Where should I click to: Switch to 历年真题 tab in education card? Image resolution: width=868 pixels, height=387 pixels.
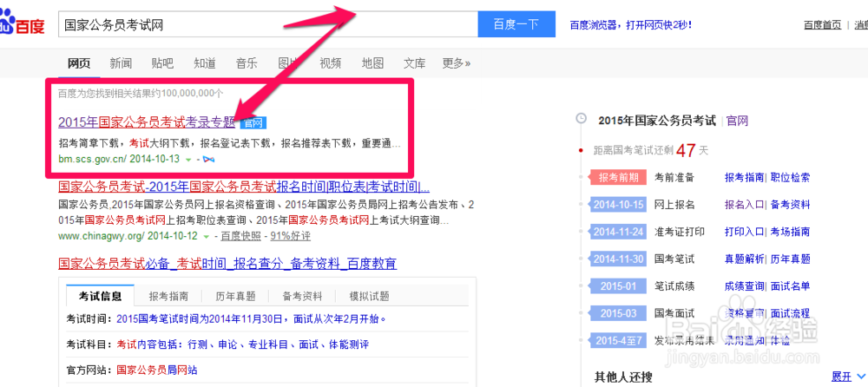click(x=235, y=296)
